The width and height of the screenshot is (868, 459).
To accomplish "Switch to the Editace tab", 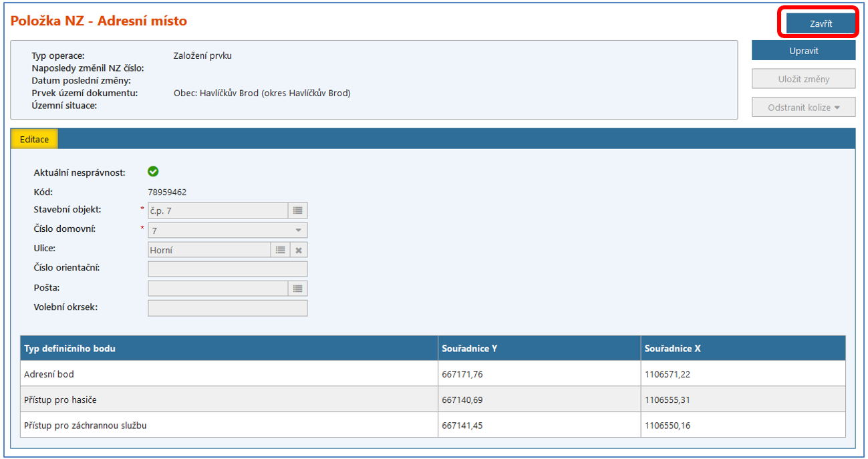I will pyautogui.click(x=35, y=139).
